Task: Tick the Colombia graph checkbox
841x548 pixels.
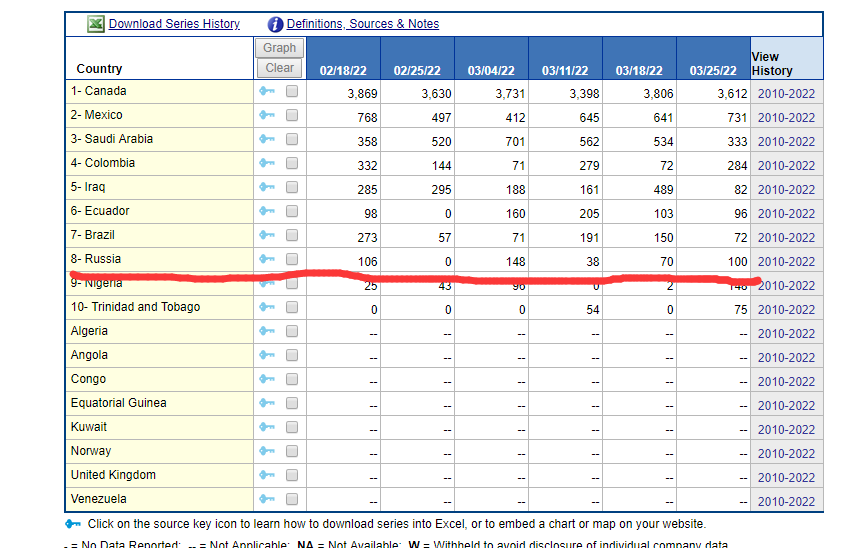Action: pyautogui.click(x=292, y=163)
